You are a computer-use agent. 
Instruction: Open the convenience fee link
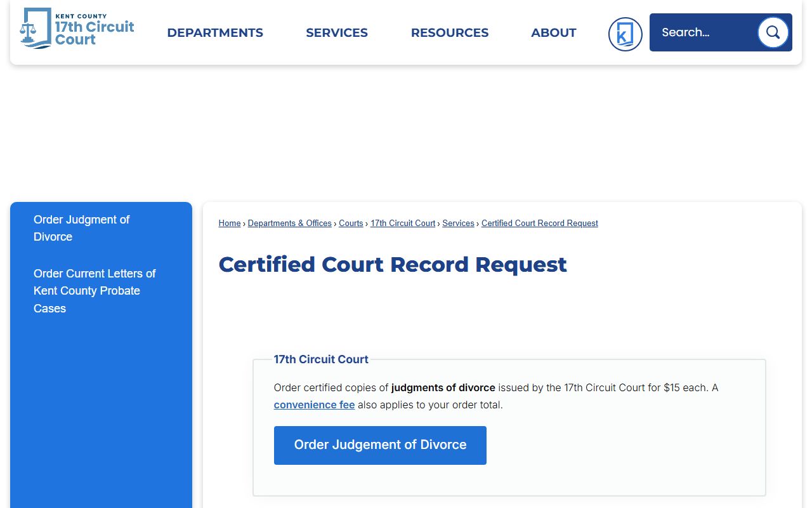(x=314, y=404)
